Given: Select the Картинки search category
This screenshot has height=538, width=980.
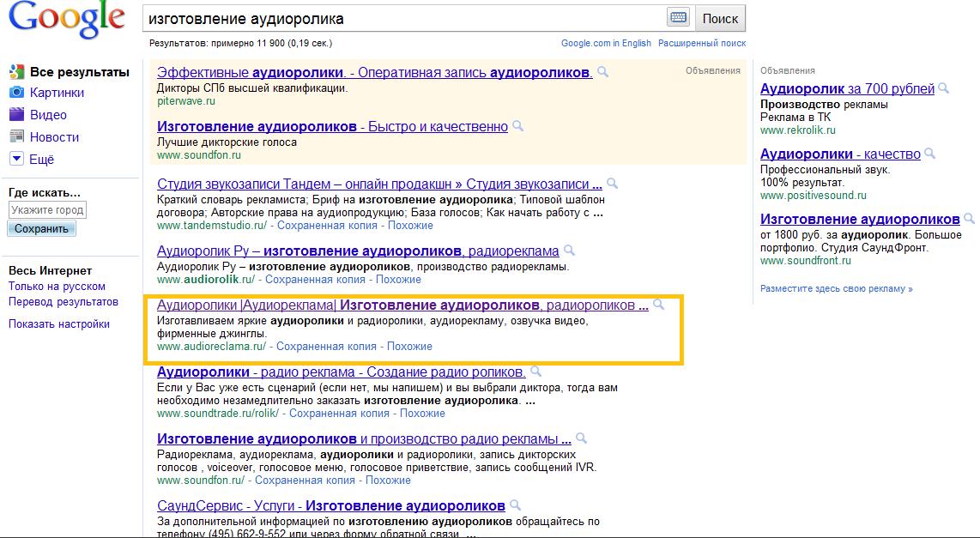Looking at the screenshot, I should [x=57, y=93].
